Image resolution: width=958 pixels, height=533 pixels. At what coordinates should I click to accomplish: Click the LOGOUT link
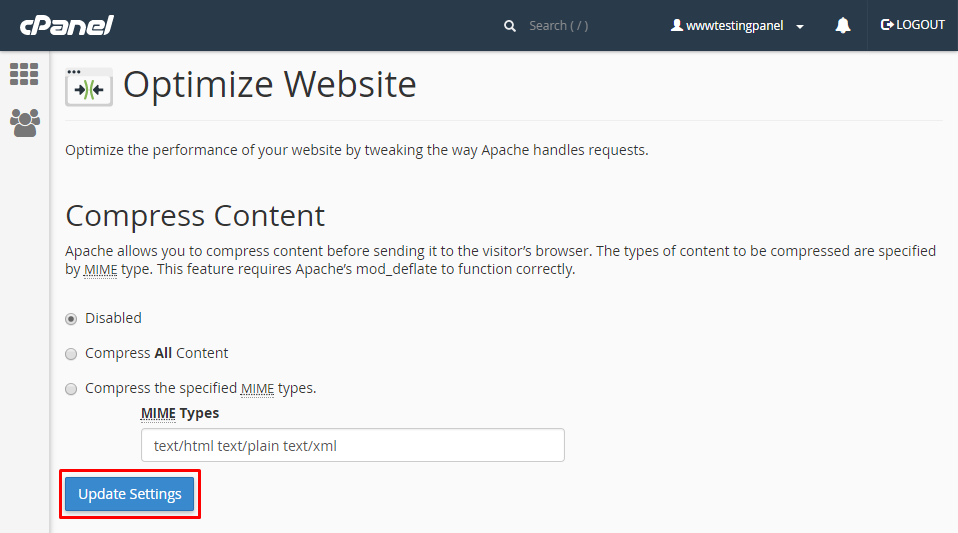coord(920,25)
